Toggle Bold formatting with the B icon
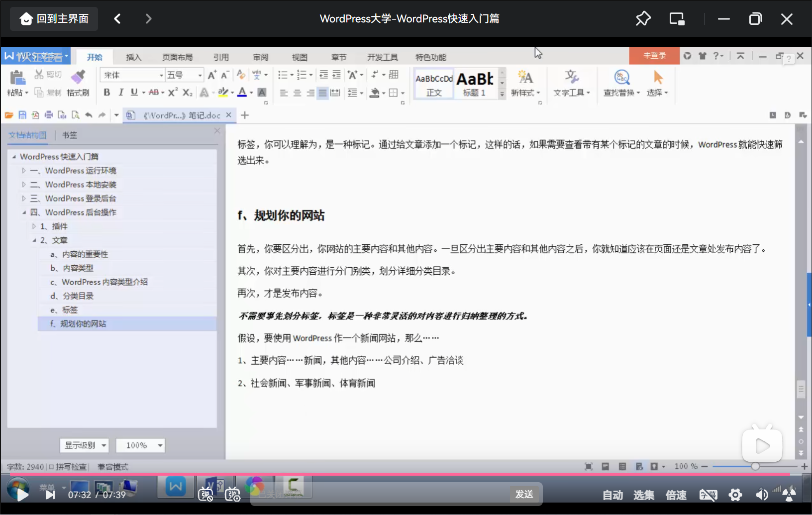Viewport: 812px width, 515px height. tap(106, 92)
